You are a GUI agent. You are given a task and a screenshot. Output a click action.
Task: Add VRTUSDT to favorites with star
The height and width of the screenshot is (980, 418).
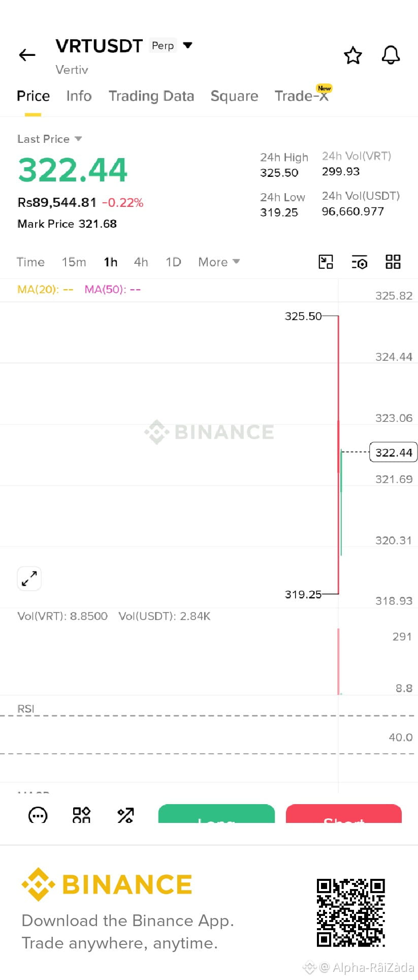click(353, 55)
